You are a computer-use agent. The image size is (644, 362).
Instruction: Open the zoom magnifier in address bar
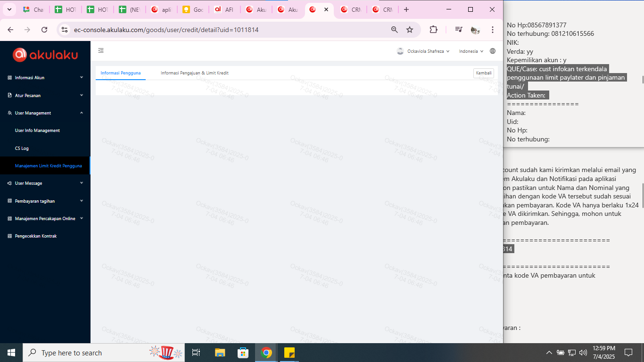coord(395,30)
